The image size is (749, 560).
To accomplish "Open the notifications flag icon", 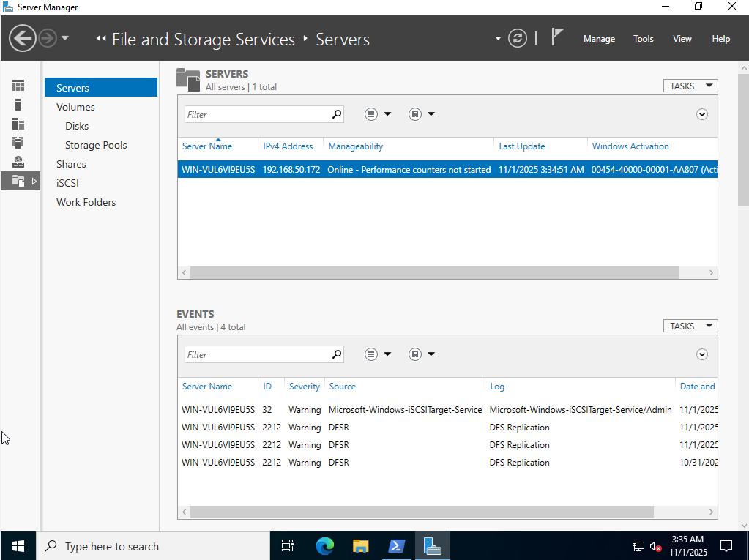I will click(558, 37).
